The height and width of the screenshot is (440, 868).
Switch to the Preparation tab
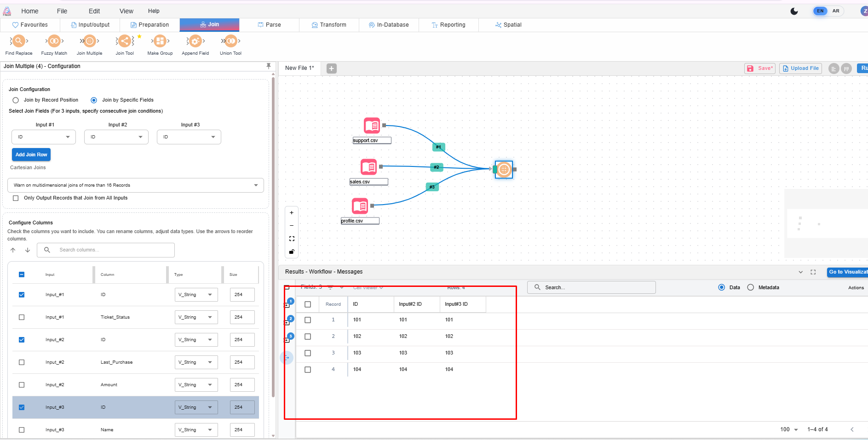pyautogui.click(x=149, y=25)
